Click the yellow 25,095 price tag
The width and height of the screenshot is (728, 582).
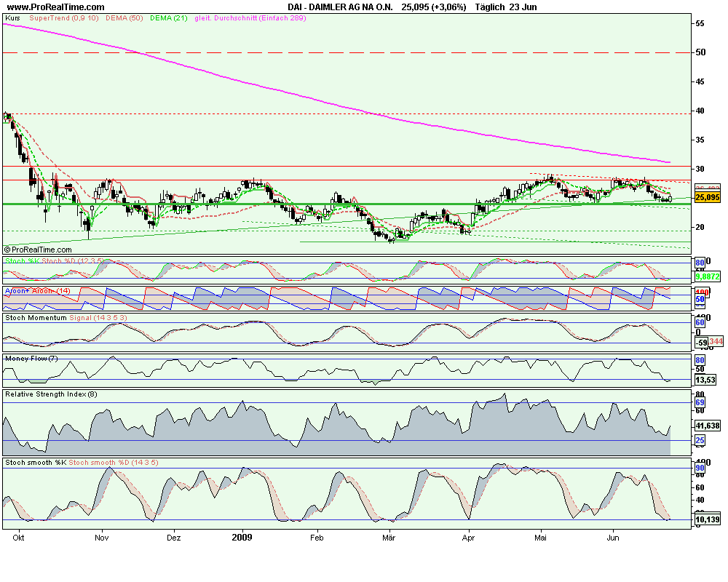[707, 197]
